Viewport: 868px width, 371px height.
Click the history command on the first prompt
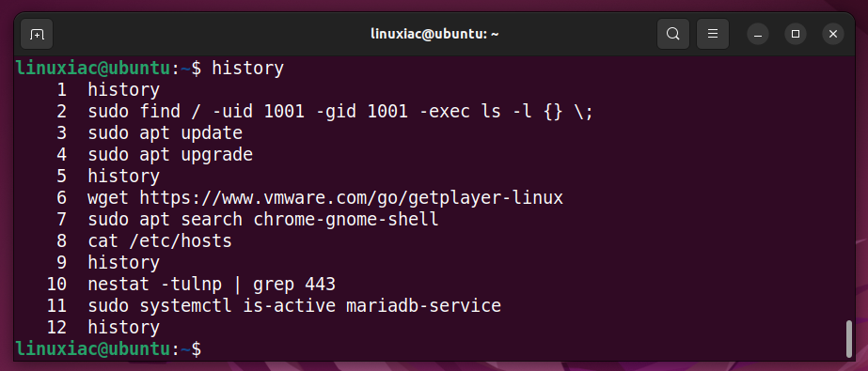248,69
